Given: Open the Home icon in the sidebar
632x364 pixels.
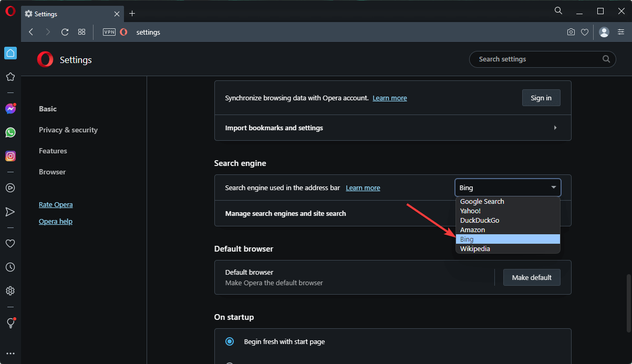Looking at the screenshot, I should click(11, 53).
